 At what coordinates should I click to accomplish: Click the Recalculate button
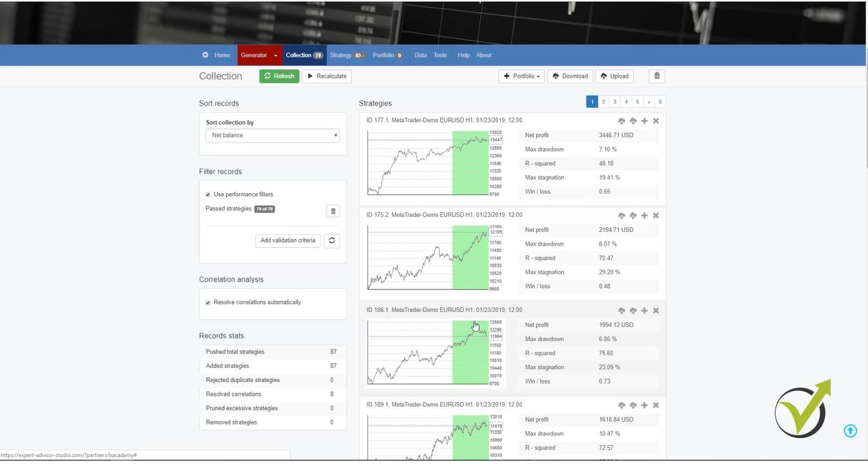click(326, 76)
